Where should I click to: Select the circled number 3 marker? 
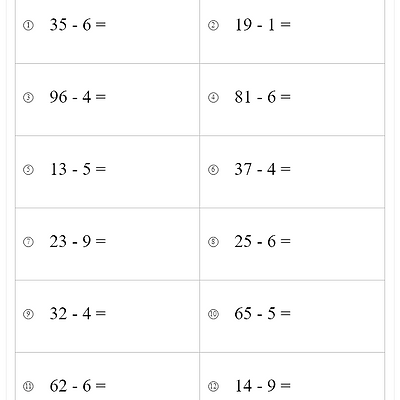click(28, 97)
